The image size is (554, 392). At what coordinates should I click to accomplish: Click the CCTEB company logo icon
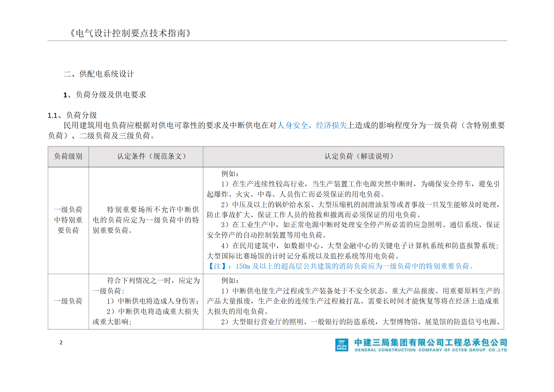pos(341,345)
